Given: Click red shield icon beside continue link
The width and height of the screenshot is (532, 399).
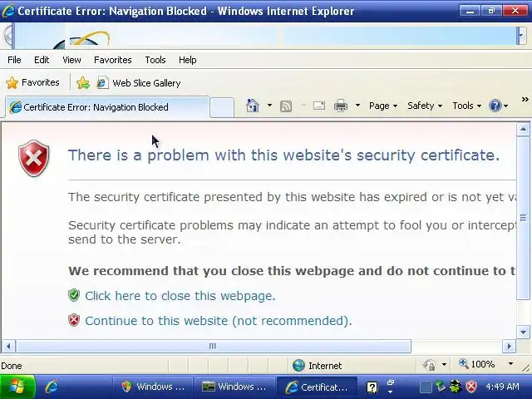Looking at the screenshot, I should tap(74, 320).
